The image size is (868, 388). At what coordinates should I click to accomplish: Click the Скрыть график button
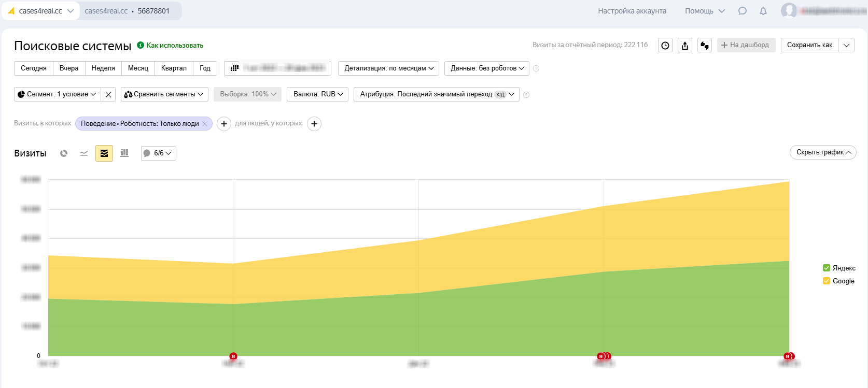[823, 152]
